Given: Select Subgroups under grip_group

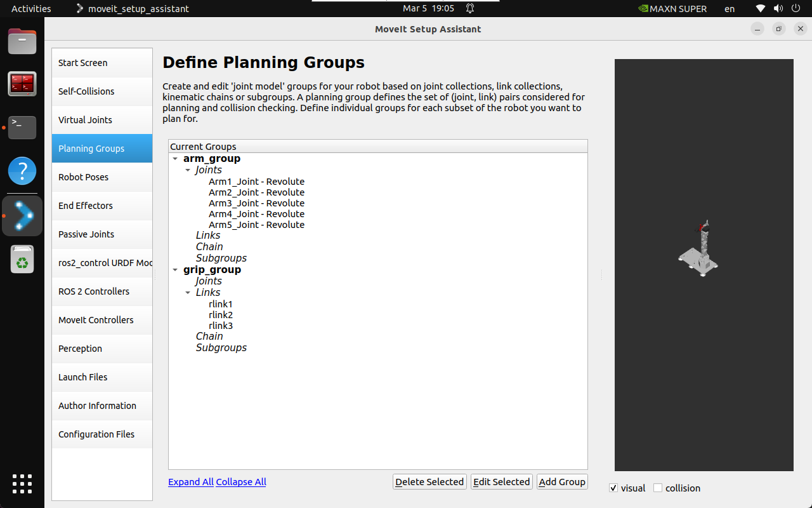Looking at the screenshot, I should point(221,348).
